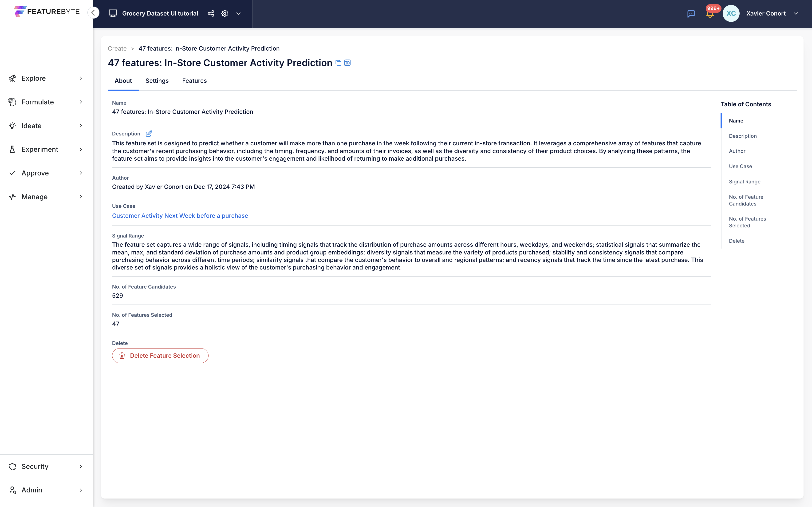Viewport: 812px width, 507px height.
Task: Toggle the Manage sidebar section
Action: point(47,196)
